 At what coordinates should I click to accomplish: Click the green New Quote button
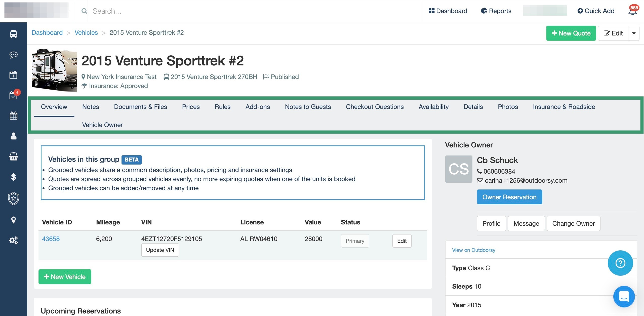[x=571, y=33]
